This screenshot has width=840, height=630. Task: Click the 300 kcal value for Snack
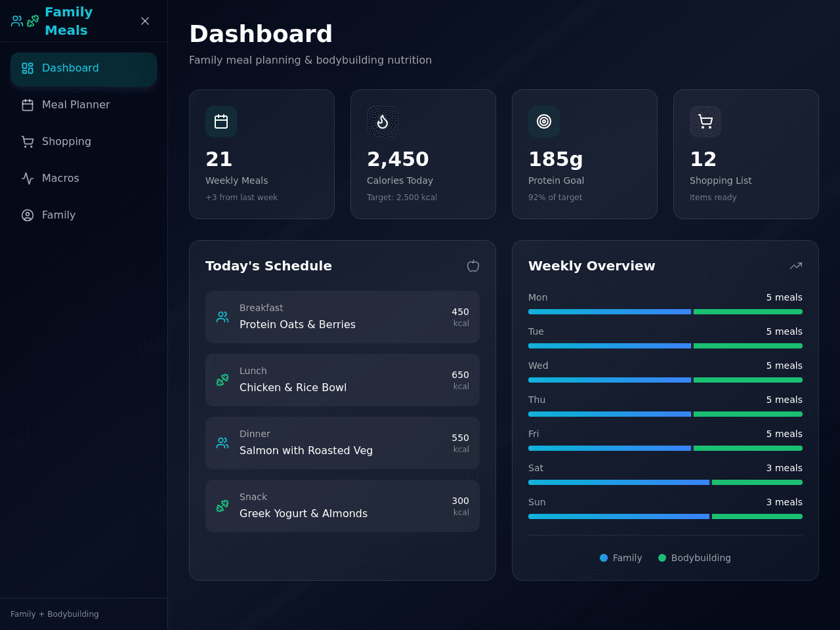point(460,506)
